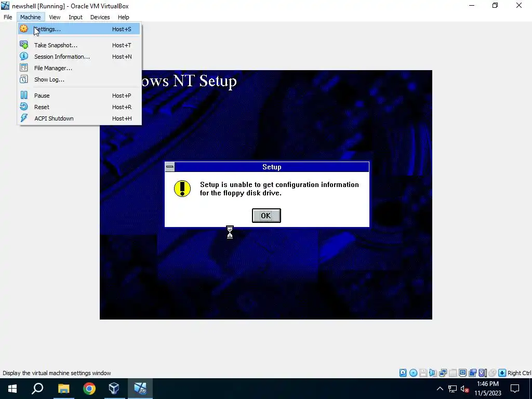The image size is (532, 399).
Task: Open File Explorer from the taskbar
Action: [x=63, y=389]
